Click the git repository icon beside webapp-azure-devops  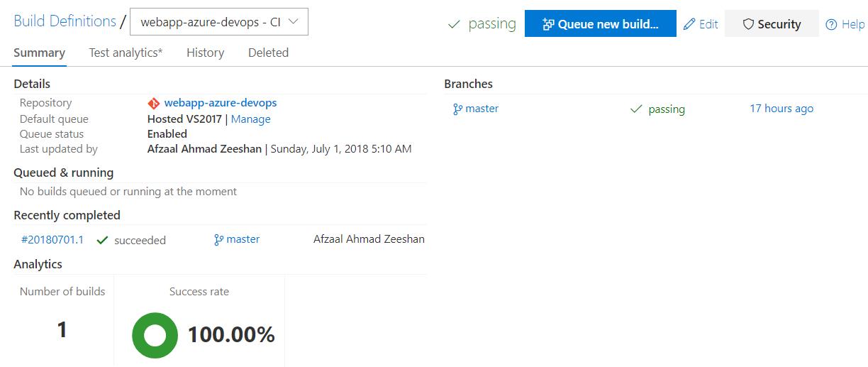pyautogui.click(x=153, y=103)
